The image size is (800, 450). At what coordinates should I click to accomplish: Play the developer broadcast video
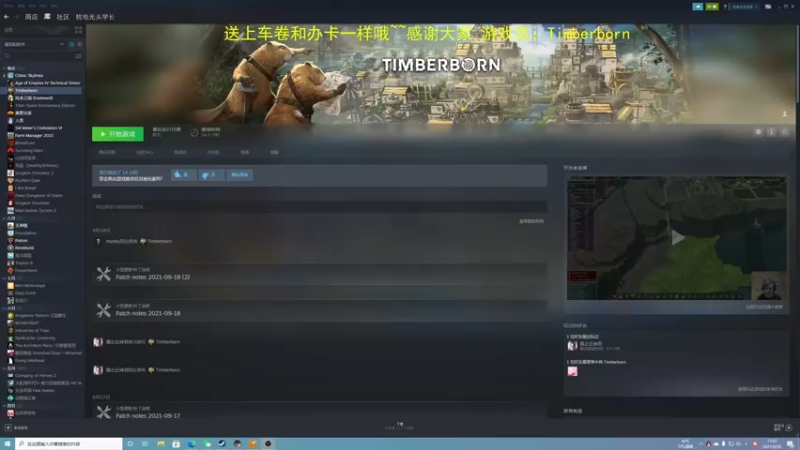pos(677,237)
